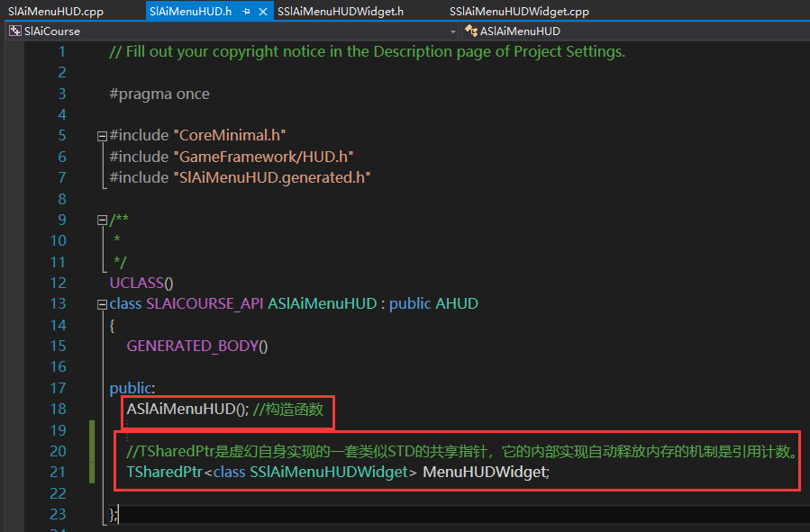The width and height of the screenshot is (810, 532).
Task: Switch to the SlAiMenuHUD.cpp tab
Action: pyautogui.click(x=56, y=11)
